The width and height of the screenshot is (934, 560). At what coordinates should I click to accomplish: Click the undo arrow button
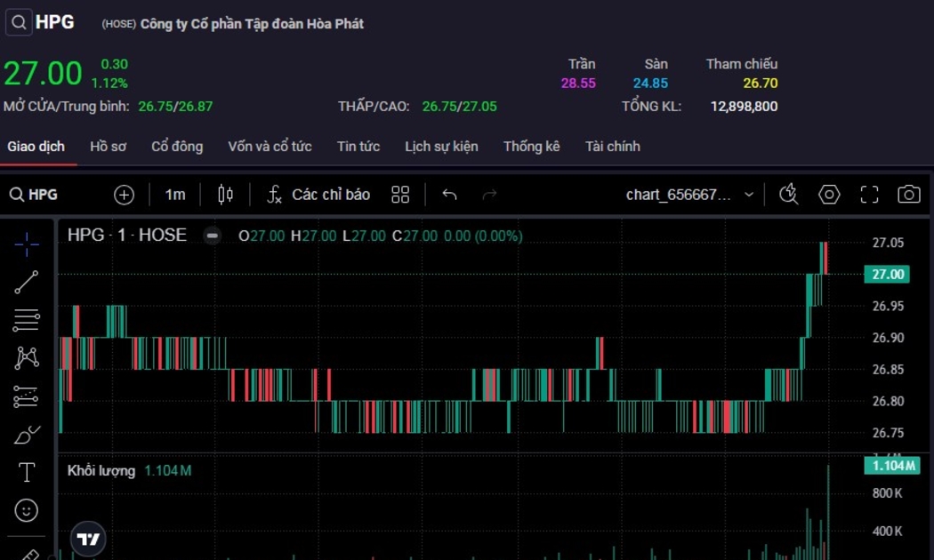(449, 195)
